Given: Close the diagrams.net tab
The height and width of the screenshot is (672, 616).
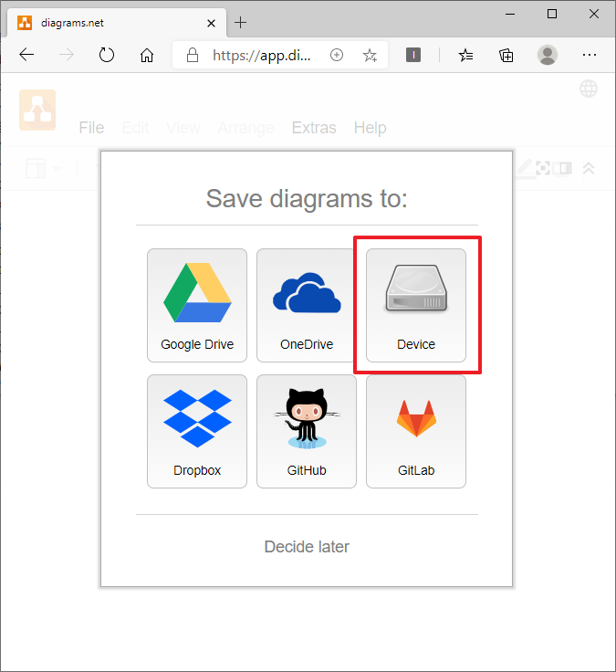Looking at the screenshot, I should click(x=211, y=23).
